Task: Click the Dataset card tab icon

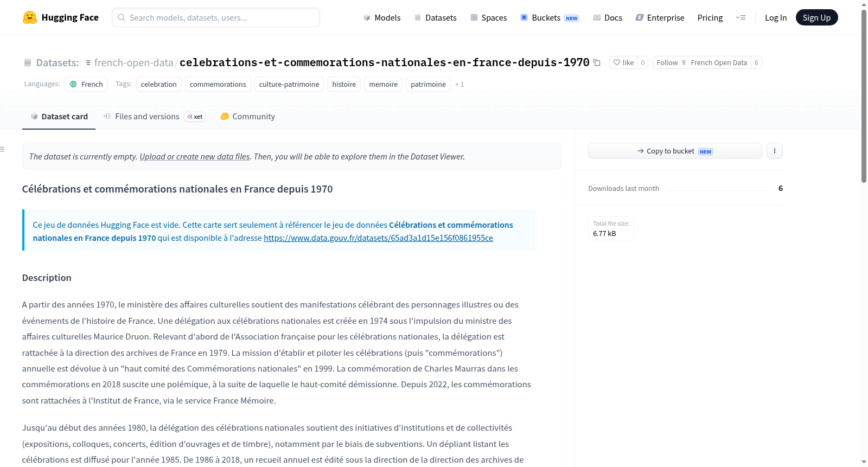Action: pos(34,116)
